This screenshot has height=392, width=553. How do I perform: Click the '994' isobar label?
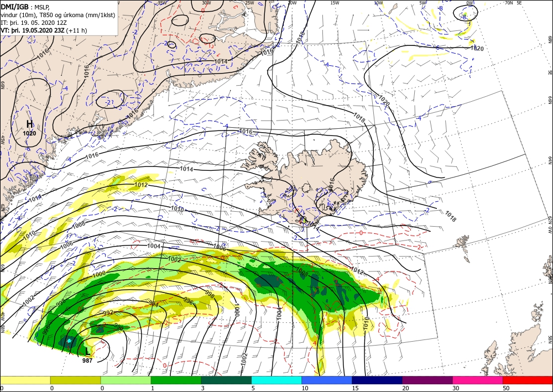click(x=154, y=304)
